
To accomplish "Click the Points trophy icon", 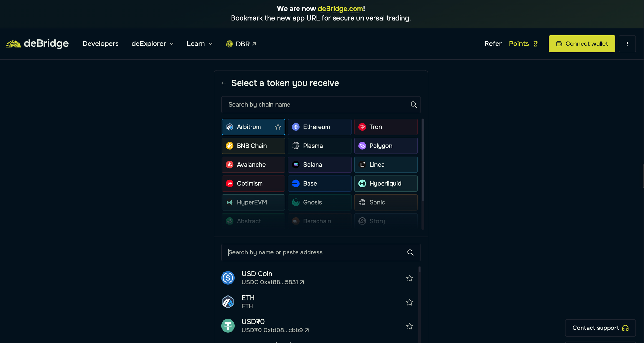I will click(535, 43).
